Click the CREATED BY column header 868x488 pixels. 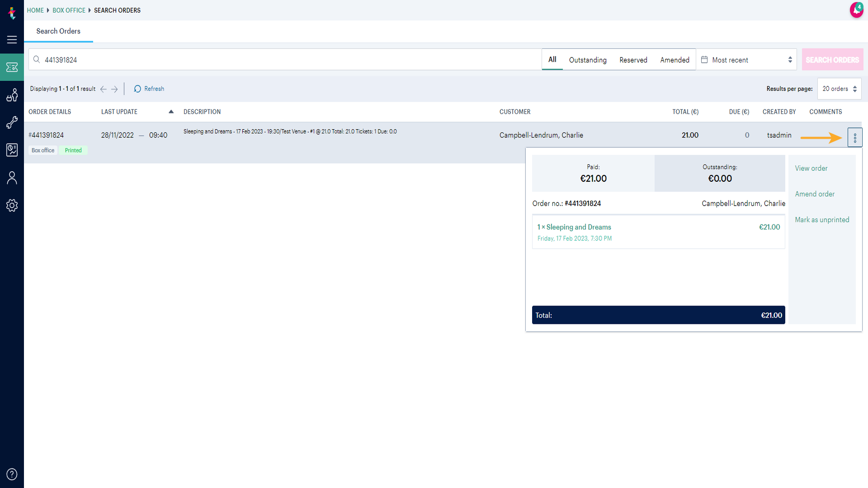(x=779, y=112)
